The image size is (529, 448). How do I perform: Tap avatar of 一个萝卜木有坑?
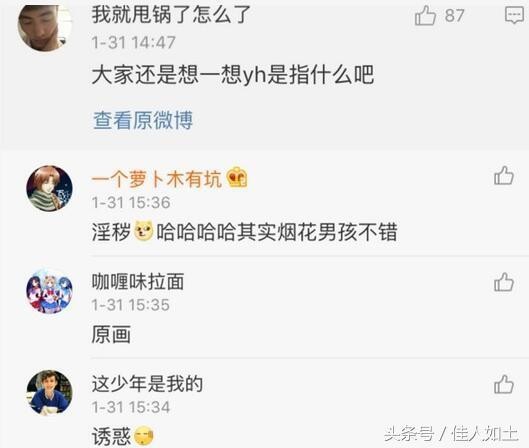click(x=49, y=189)
